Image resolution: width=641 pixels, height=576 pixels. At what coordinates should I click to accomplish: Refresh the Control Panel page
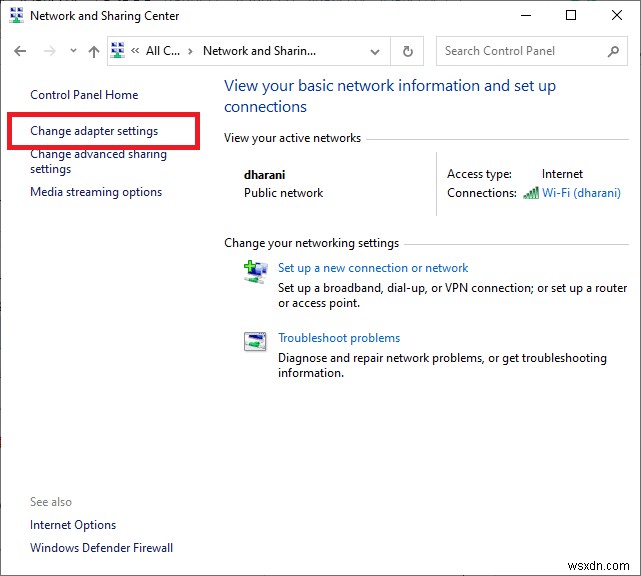(407, 51)
